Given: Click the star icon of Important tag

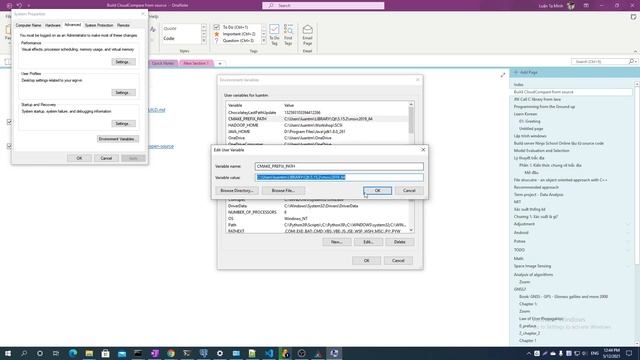Looking at the screenshot, I should pyautogui.click(x=217, y=34).
